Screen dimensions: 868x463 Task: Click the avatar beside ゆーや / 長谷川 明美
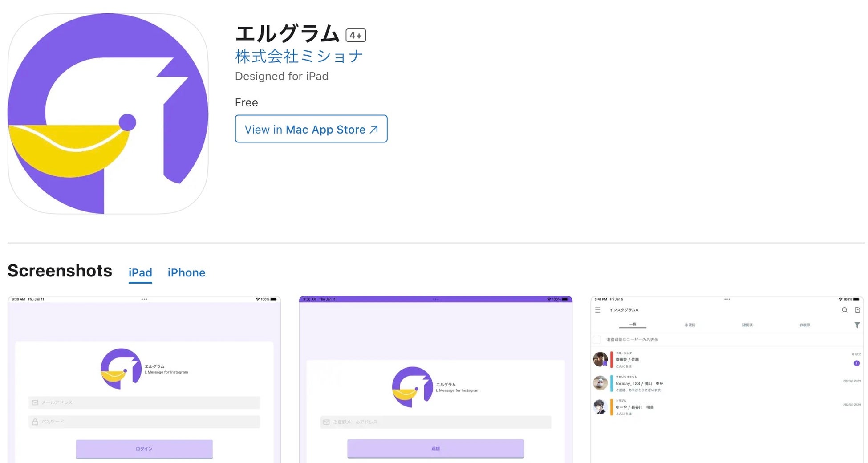[600, 406]
